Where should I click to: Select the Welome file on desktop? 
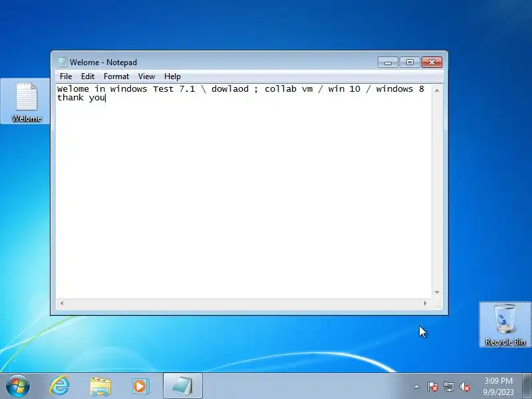pyautogui.click(x=26, y=102)
